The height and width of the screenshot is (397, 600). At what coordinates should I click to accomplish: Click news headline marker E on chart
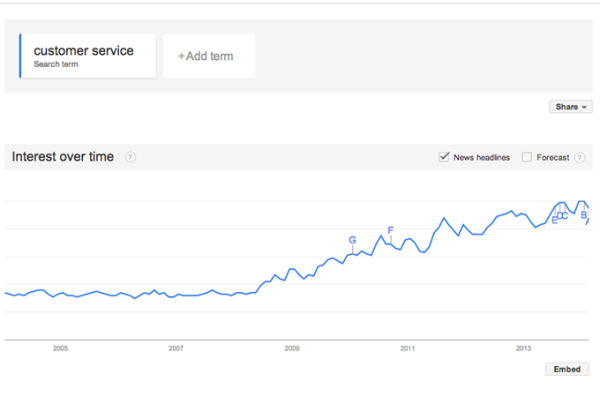point(554,220)
